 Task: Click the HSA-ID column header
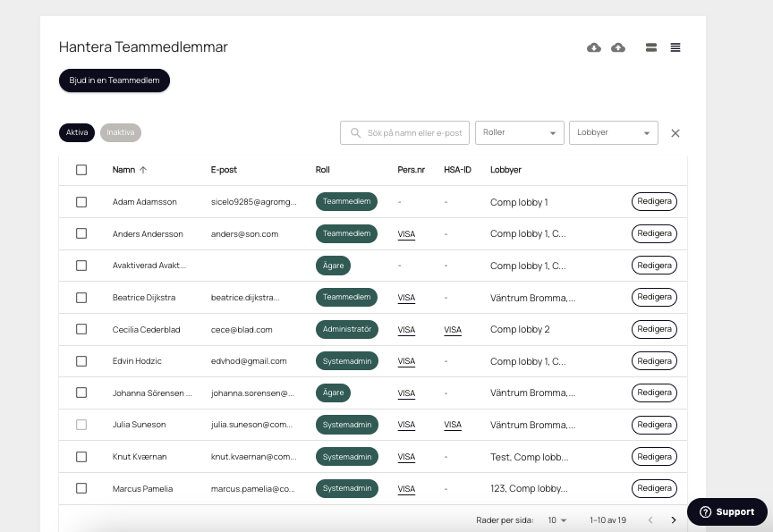point(457,170)
